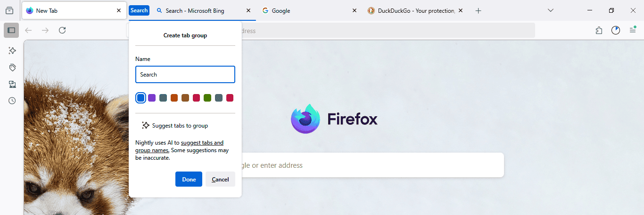
Task: Click Suggest tabs to group
Action: pyautogui.click(x=175, y=126)
